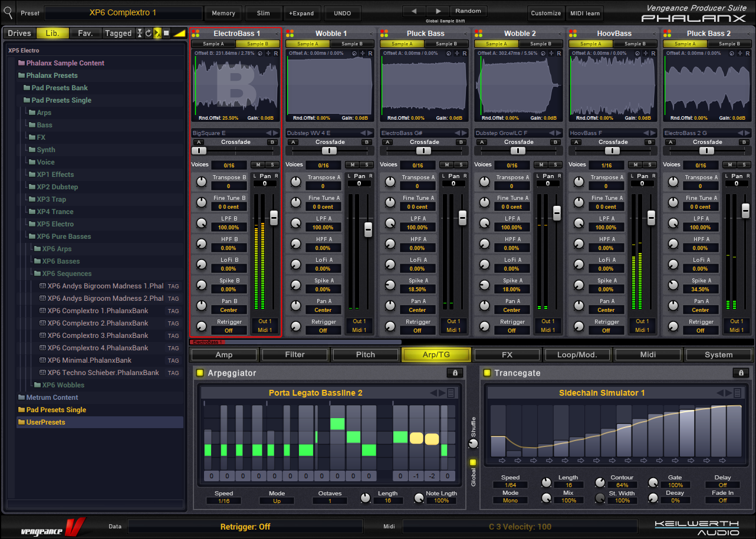Click the collapse tree icon next to Tagged
This screenshot has height=539, width=756.
tap(140, 34)
